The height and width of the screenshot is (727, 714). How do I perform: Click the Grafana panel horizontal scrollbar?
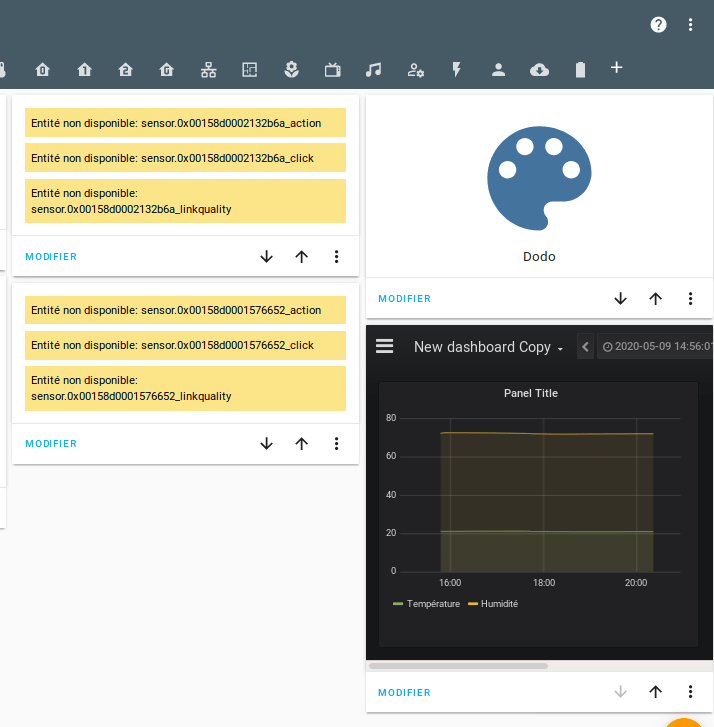tap(458, 665)
